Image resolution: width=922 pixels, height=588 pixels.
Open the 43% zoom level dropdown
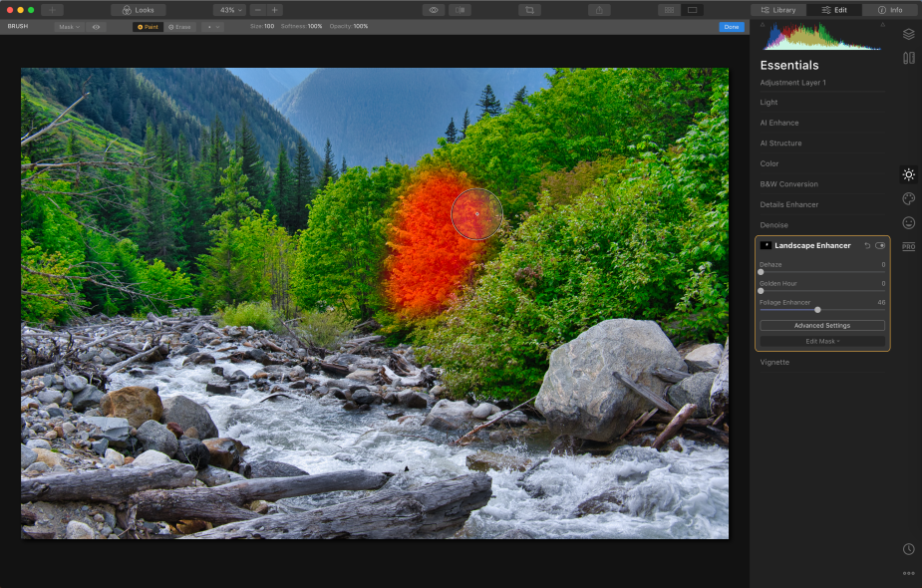point(229,10)
